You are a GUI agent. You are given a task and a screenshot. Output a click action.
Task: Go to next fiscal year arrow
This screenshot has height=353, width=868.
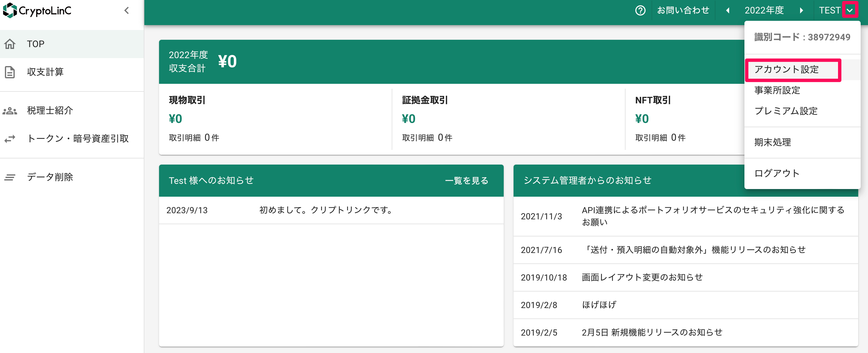(x=801, y=10)
